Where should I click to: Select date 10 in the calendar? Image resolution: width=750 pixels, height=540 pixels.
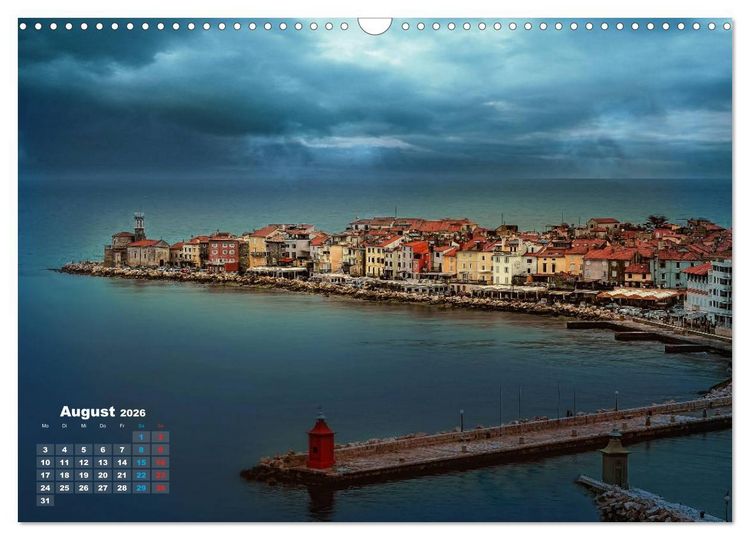pyautogui.click(x=45, y=463)
